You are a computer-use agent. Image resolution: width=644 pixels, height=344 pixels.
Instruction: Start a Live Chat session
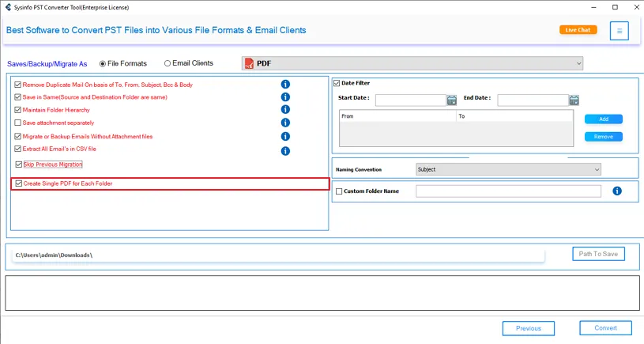[578, 30]
